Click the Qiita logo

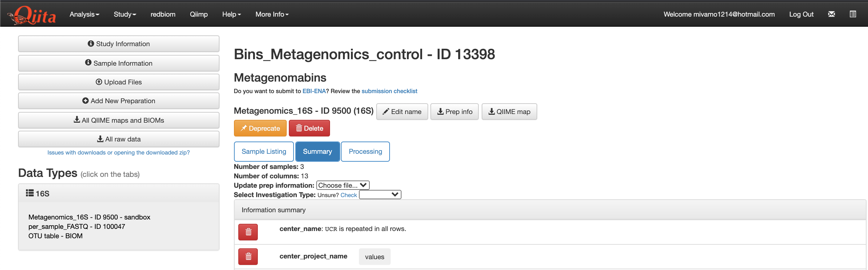click(x=32, y=15)
